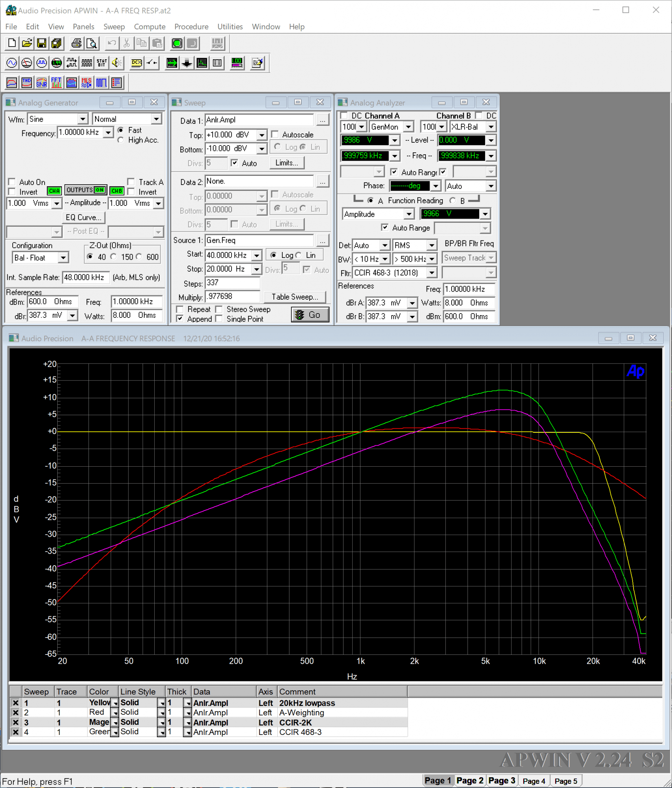This screenshot has height=788, width=672.
Task: Open the RMS detector type dropdown
Action: [x=432, y=245]
